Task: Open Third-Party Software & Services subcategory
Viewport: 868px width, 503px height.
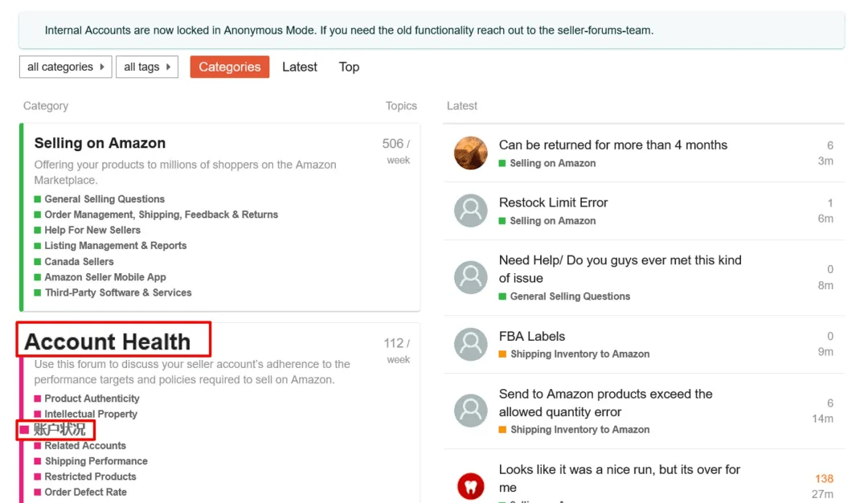Action: coord(118,292)
